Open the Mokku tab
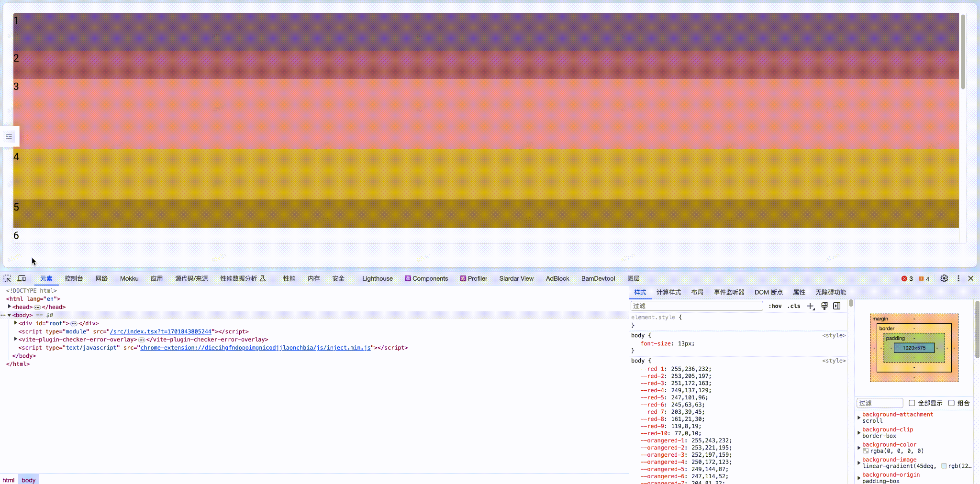980x484 pixels. pos(129,278)
